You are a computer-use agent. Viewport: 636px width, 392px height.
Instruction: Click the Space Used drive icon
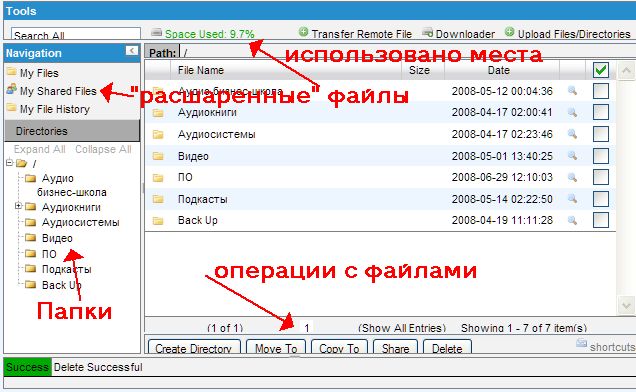156,32
